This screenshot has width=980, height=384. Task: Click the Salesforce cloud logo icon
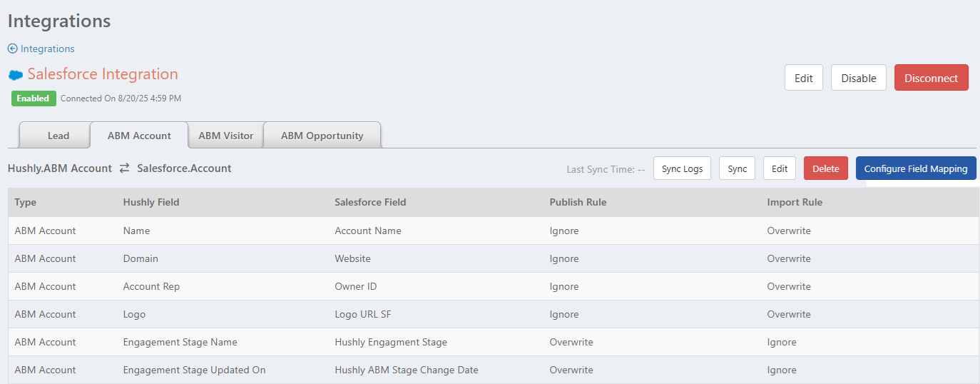pos(16,75)
